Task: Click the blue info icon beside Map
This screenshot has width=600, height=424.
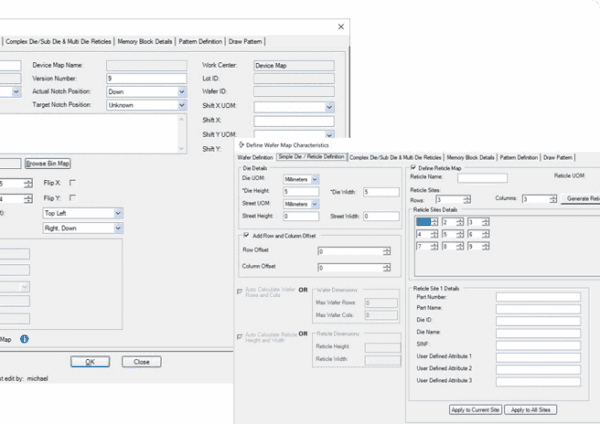Action: click(24, 339)
